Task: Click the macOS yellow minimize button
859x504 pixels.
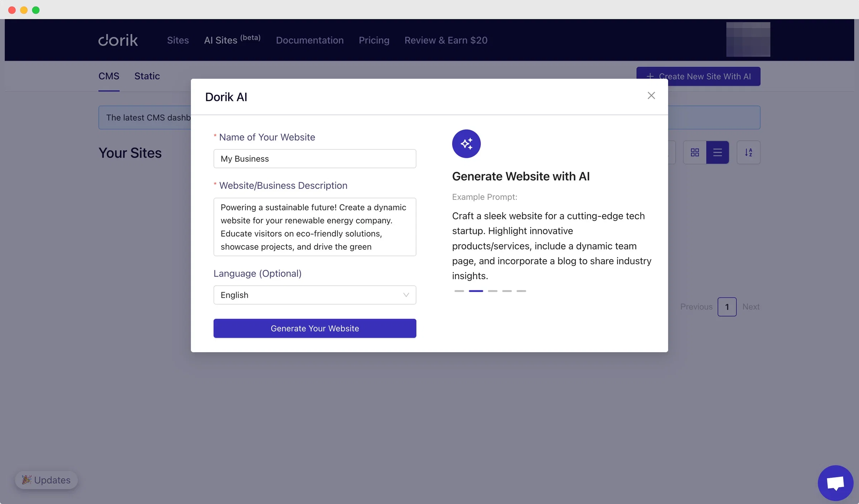Action: click(x=24, y=10)
